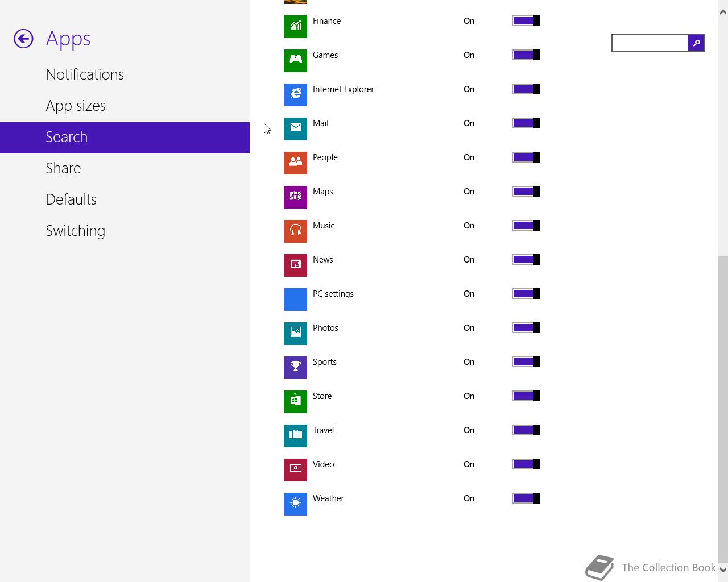728x582 pixels.
Task: Turn off search for Games
Action: pos(526,55)
